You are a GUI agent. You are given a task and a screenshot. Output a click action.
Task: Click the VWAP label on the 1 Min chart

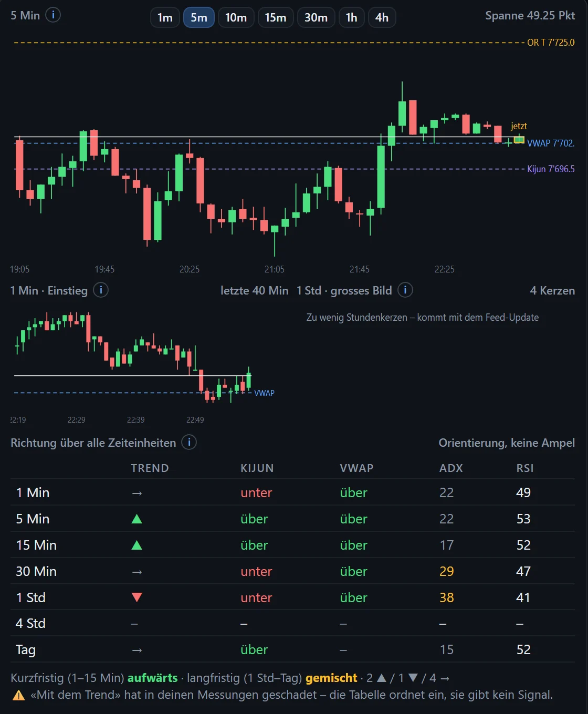coord(264,393)
